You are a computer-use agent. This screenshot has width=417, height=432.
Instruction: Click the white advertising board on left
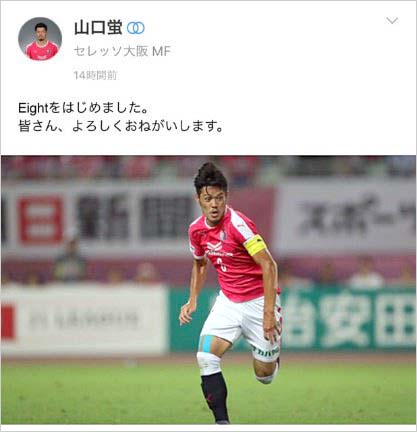[x=84, y=320]
